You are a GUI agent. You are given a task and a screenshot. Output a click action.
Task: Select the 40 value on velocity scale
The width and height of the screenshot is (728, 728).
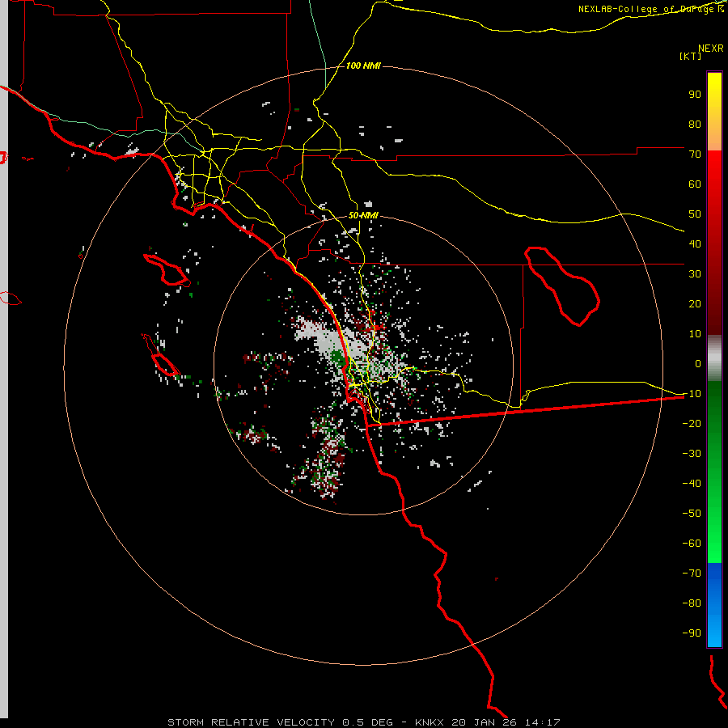695,244
